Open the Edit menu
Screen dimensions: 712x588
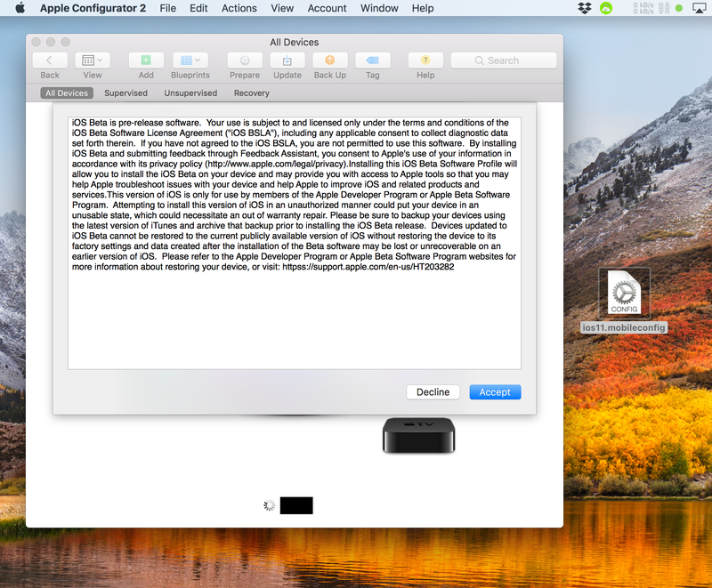[x=198, y=8]
